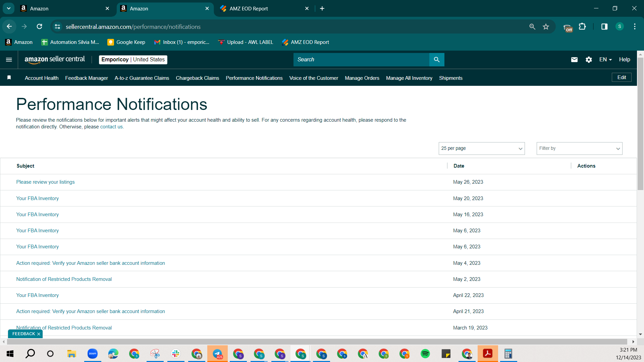Open Chargeback Claims
This screenshot has width=644, height=362.
coord(198,78)
